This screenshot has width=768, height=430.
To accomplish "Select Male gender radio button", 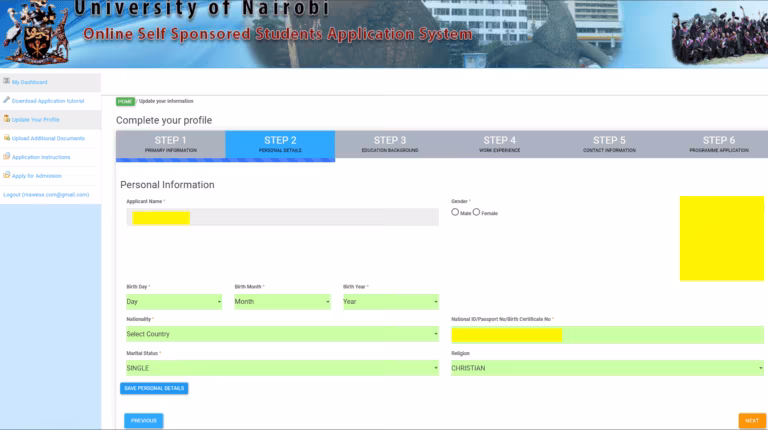I will (455, 212).
